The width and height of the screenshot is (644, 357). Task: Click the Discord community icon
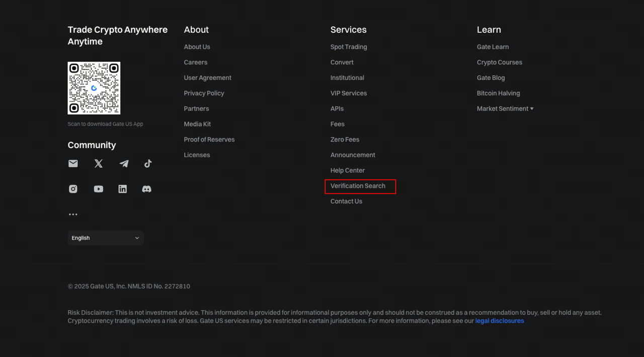147,189
